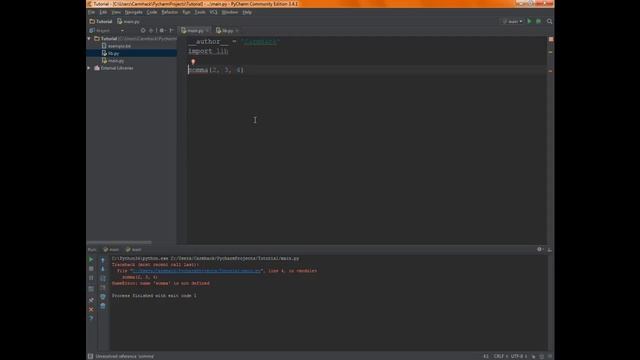
Task: Select External Libraries in tree
Action: (114, 68)
